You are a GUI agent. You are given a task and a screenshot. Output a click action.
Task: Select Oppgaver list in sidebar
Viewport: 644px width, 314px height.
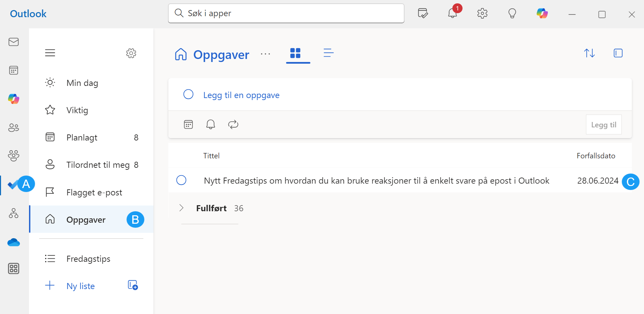point(91,219)
